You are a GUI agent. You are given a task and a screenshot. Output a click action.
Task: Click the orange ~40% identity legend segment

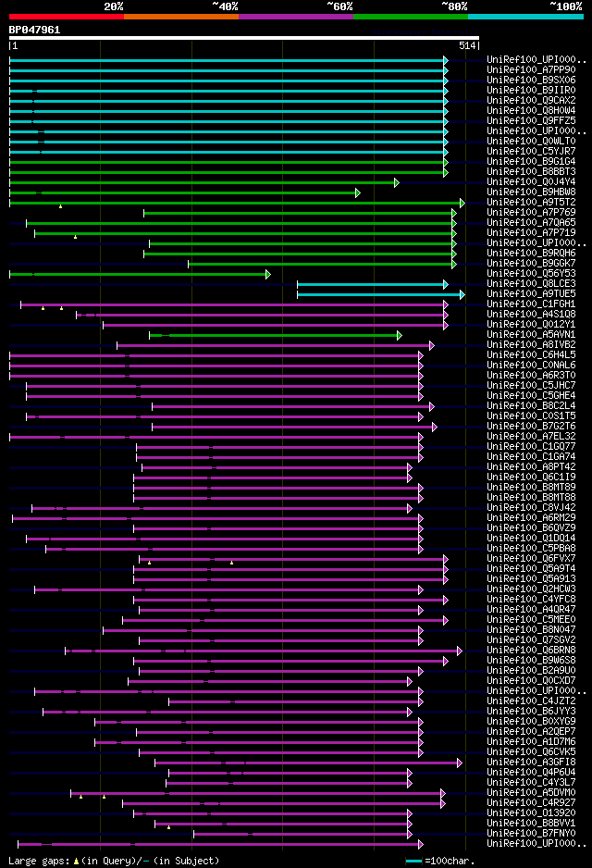(181, 17)
